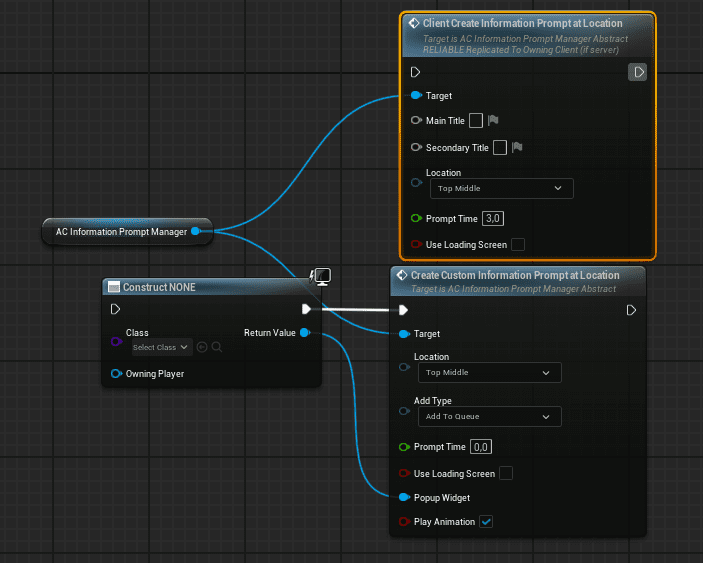Click Prompt Time pin with value 0,0
Viewport: 703px width, 563px height.
(x=404, y=447)
